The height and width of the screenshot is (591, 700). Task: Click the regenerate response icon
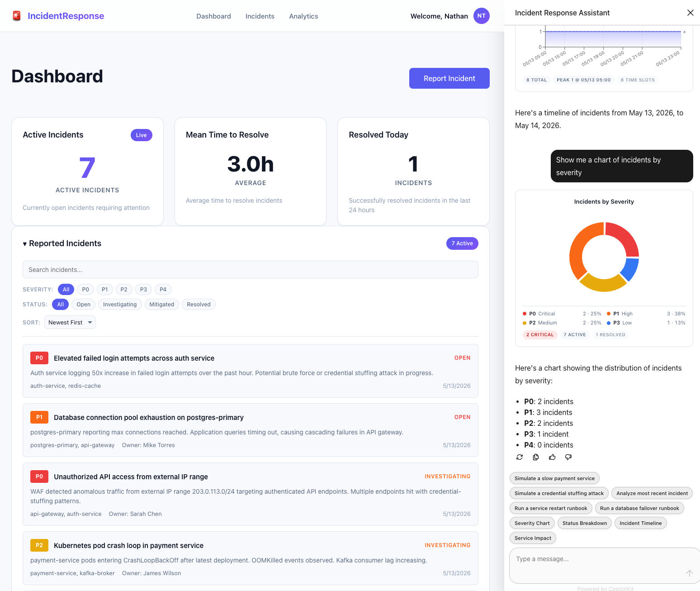(520, 457)
